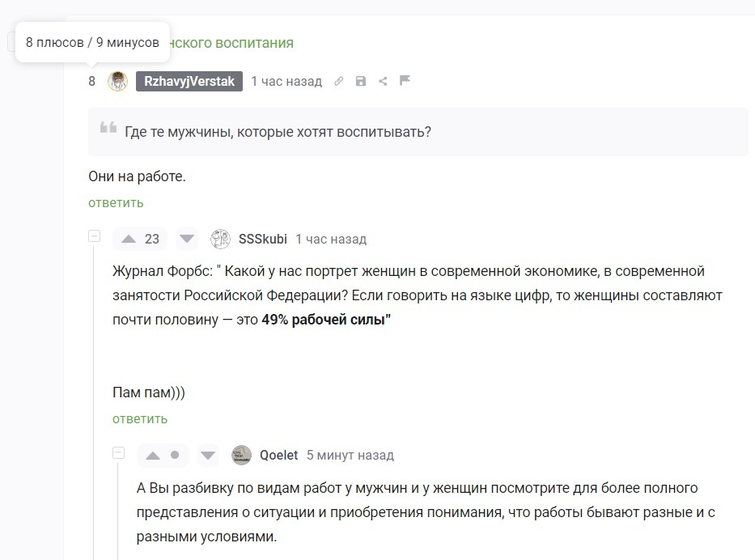This screenshot has height=560, width=755.
Task: Open the green post title link
Action: click(231, 43)
